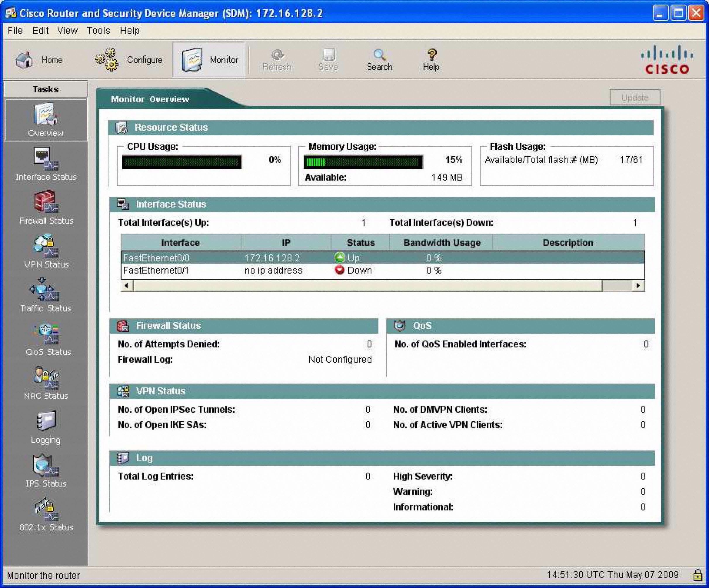Click 'High Severity' log label
Viewport: 709px width, 588px height.
[423, 476]
